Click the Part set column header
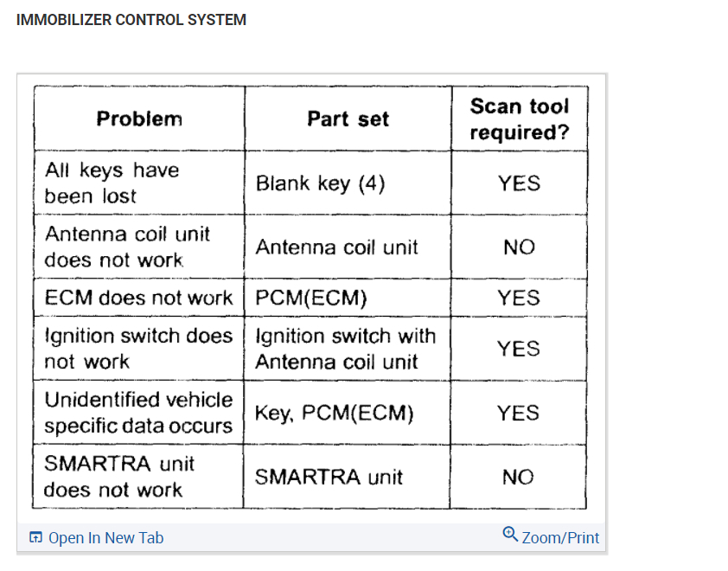The width and height of the screenshot is (728, 571). [x=348, y=119]
